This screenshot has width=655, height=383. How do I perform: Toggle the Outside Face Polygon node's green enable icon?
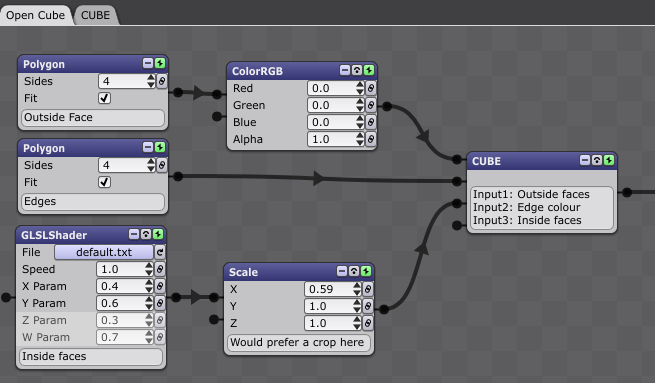click(x=160, y=63)
